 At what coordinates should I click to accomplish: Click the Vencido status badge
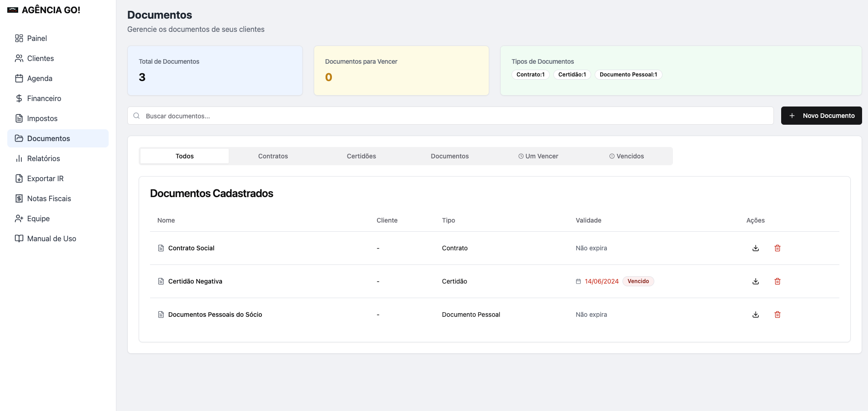(x=638, y=281)
